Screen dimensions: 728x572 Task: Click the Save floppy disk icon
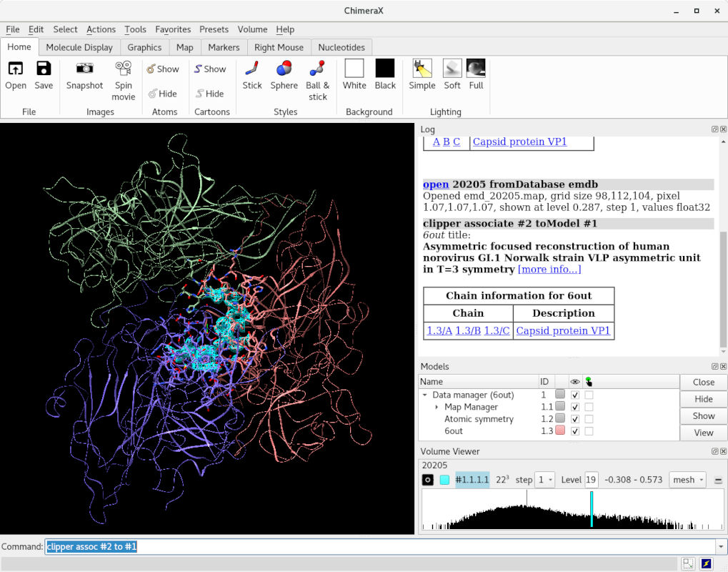[x=44, y=69]
